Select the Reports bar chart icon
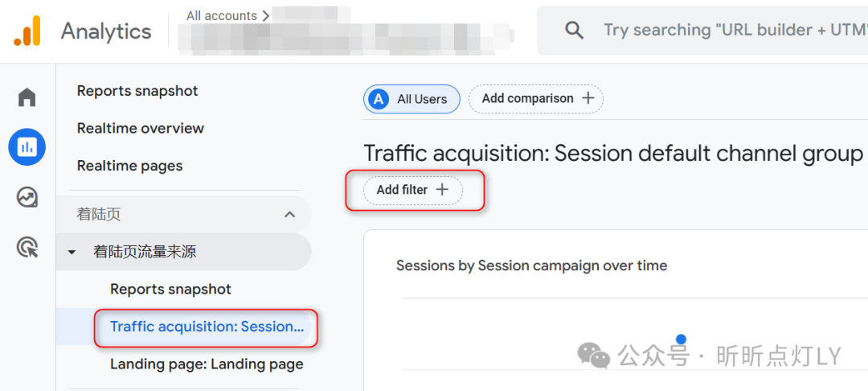The width and height of the screenshot is (868, 391). [27, 146]
